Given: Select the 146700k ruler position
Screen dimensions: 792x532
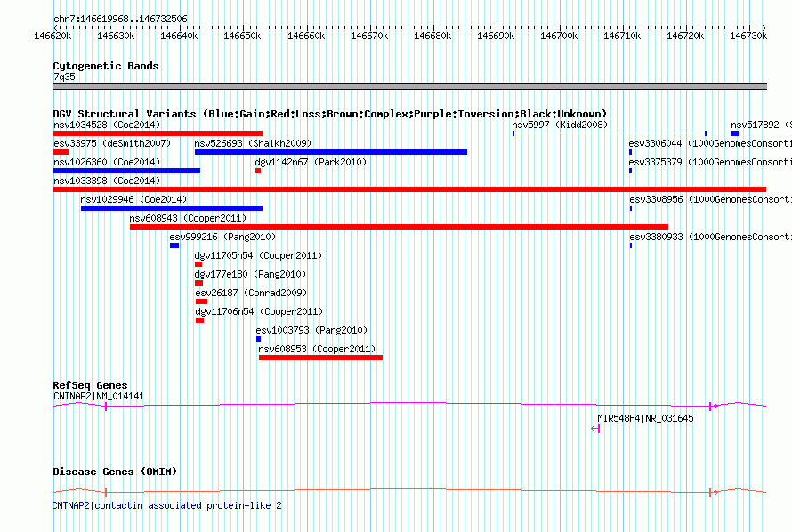Looking at the screenshot, I should point(559,36).
